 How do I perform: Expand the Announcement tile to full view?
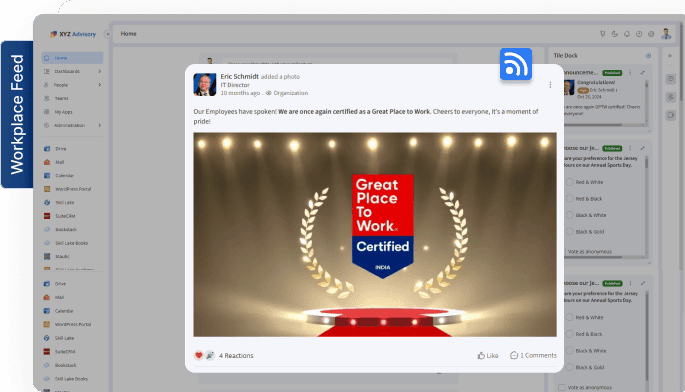pos(643,73)
